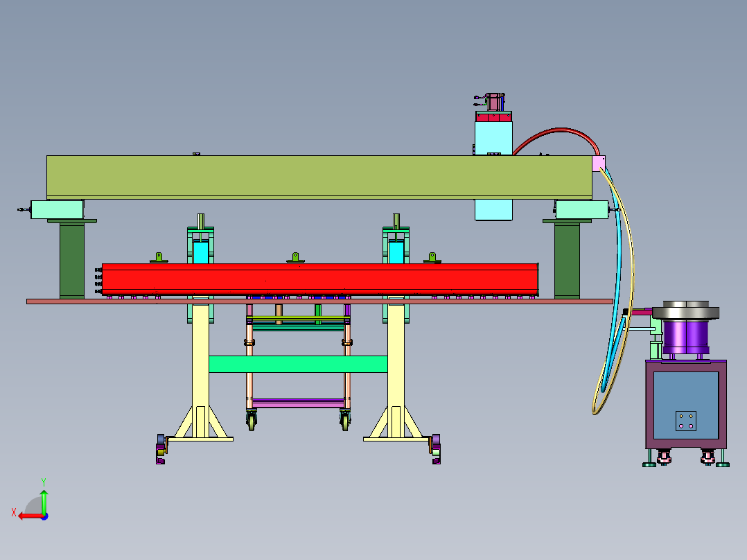Image resolution: width=747 pixels, height=560 pixels.
Task: Click the Y label on coordinate triad
Action: coord(44,482)
